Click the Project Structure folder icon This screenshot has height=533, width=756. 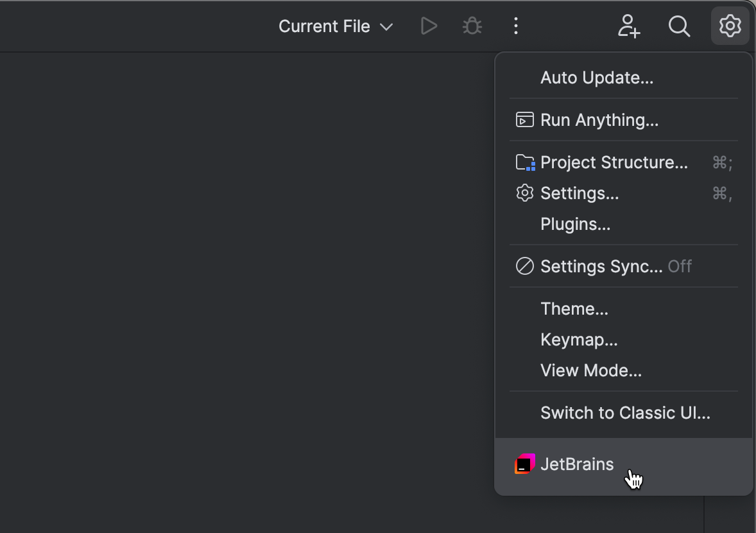[x=524, y=162]
